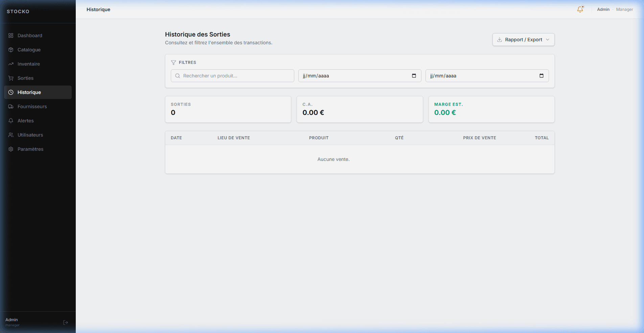Click the LIEU DE VENTE column header
This screenshot has width=644, height=333.
(x=234, y=138)
